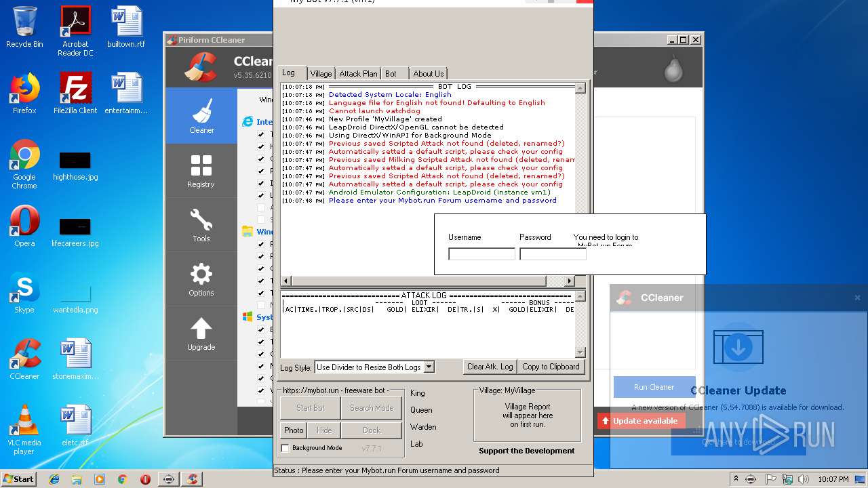Click the Photo button in My Bot
The width and height of the screenshot is (868, 488).
click(x=294, y=430)
